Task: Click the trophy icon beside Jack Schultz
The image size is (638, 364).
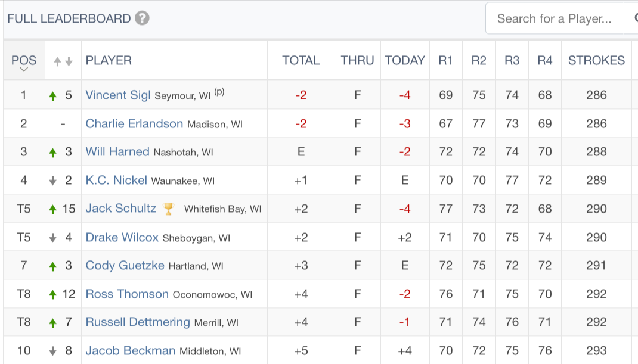Action: point(168,209)
